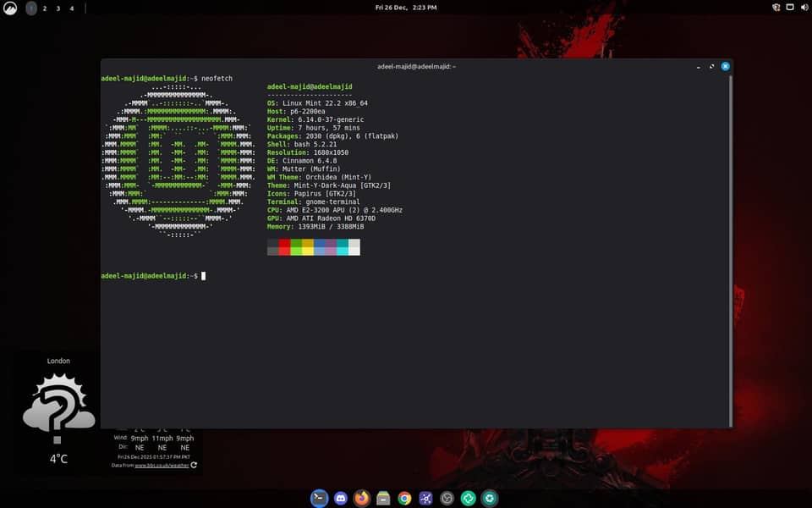Image resolution: width=812 pixels, height=508 pixels.
Task: Launch Terminal from the dock
Action: tap(319, 498)
